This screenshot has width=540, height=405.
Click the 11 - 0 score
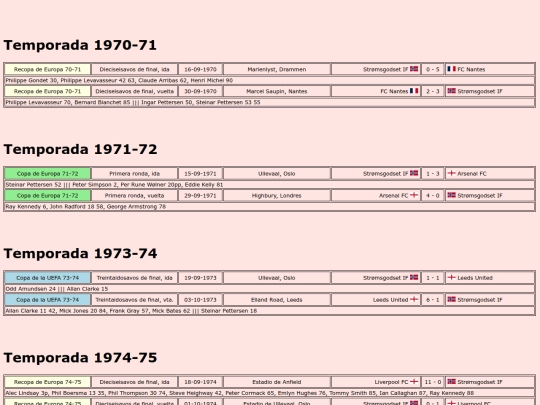(x=433, y=382)
